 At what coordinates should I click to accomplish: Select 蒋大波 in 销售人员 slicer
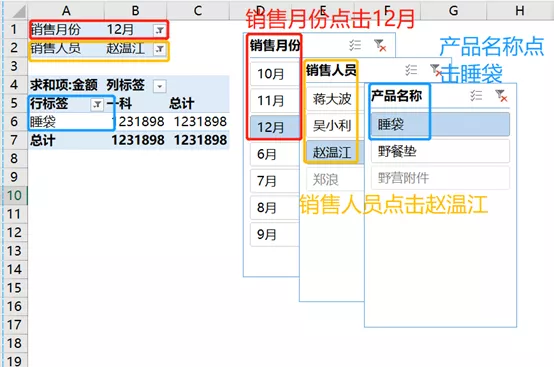[335, 99]
